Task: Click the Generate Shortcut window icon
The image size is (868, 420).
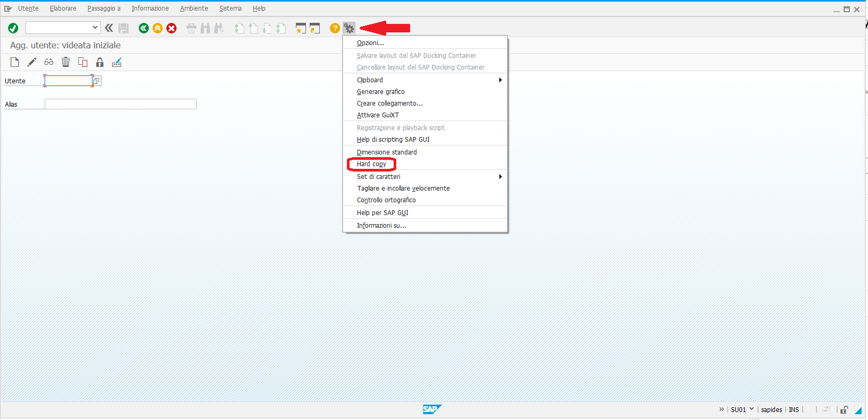Action: tap(315, 28)
